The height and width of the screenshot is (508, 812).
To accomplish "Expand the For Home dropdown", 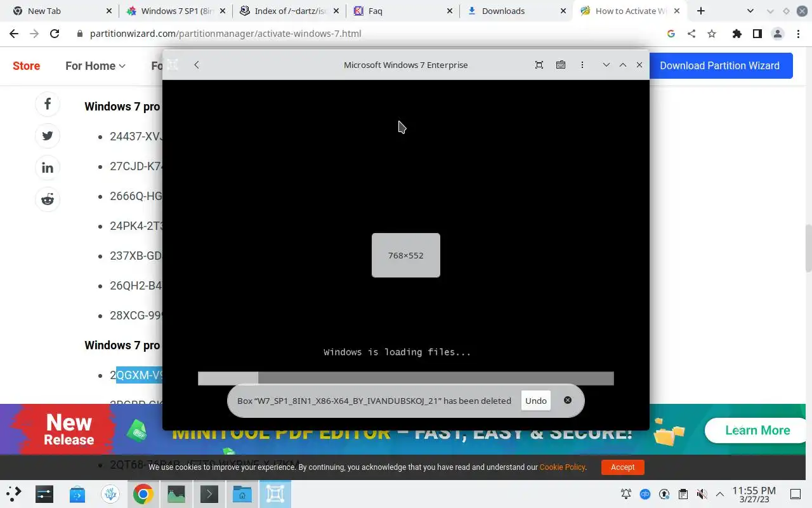I will click(95, 65).
